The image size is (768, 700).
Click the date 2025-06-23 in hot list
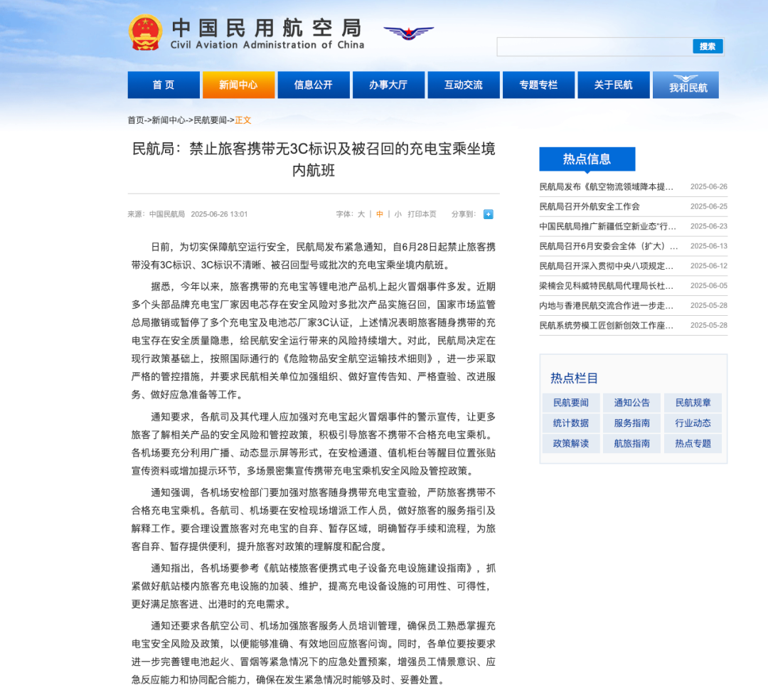[x=709, y=226]
